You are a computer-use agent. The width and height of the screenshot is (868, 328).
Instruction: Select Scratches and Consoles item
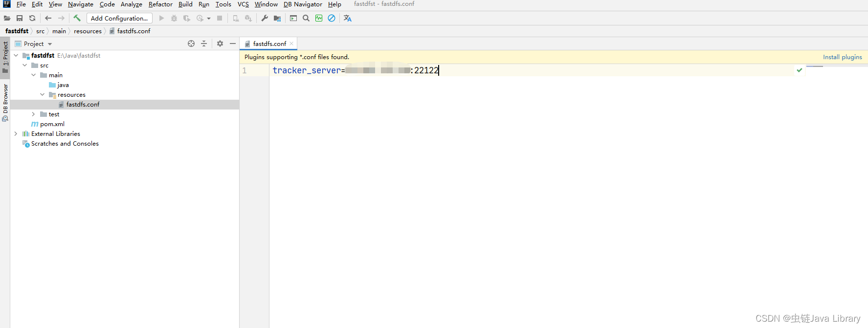coord(61,143)
